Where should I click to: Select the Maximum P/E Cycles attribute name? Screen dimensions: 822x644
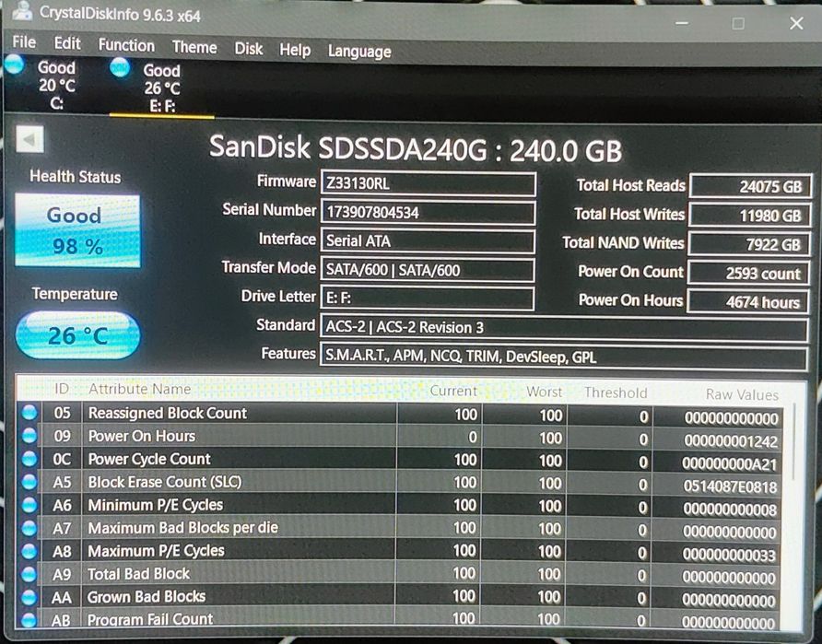click(156, 551)
